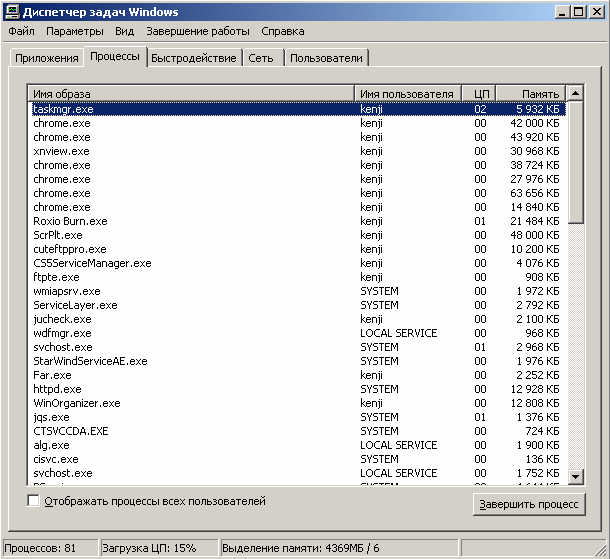
Task: Select the CS5ServiceManager.exe process
Action: coord(298,263)
